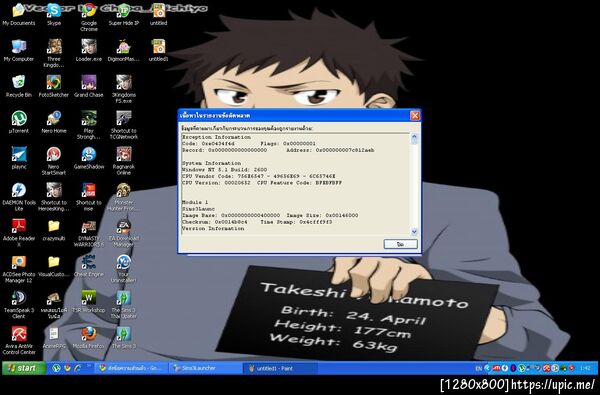600x395 pixels.
Task: Select the plaync desktop icon
Action: tap(18, 158)
